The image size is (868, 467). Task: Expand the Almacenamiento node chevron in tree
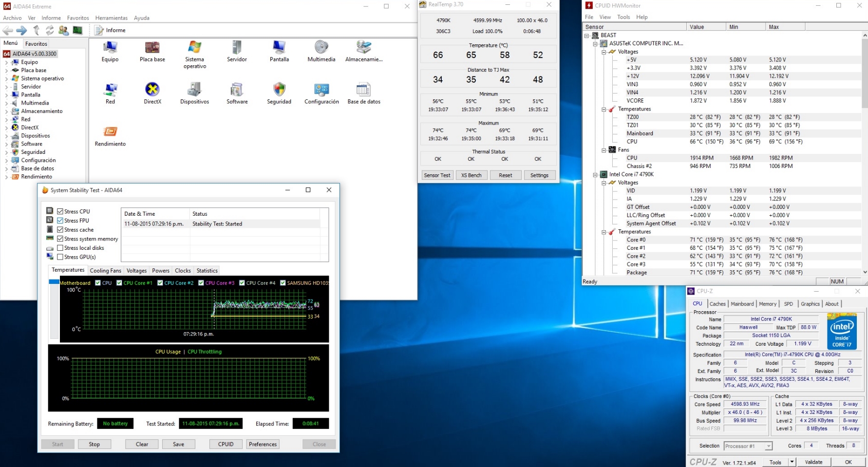point(6,111)
